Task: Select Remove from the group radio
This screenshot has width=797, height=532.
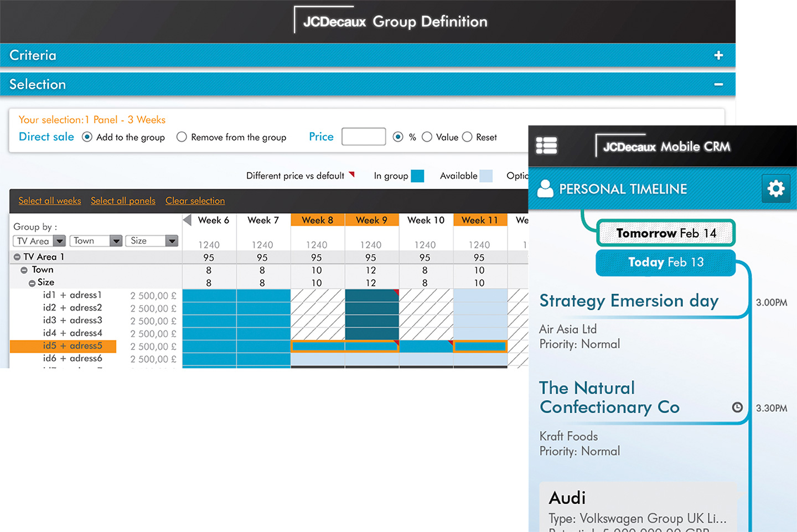Action: point(182,137)
